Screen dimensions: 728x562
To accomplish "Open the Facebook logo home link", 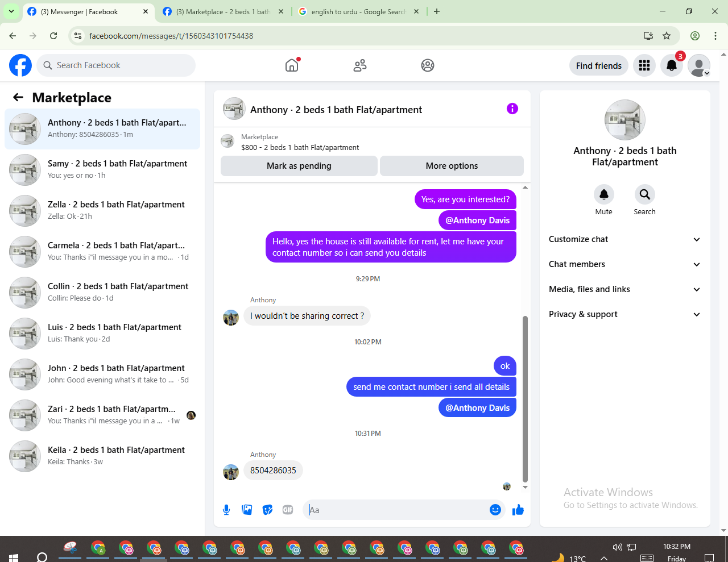I will click(20, 65).
